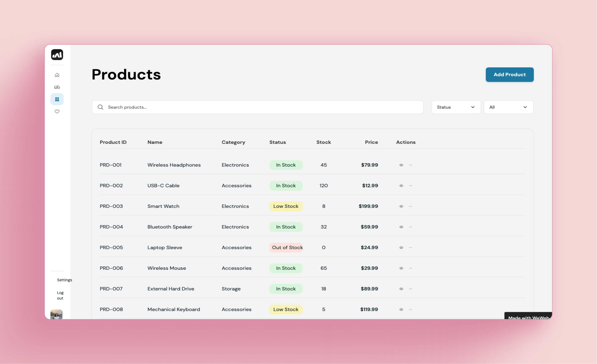Select Log out in the sidebar
Image resolution: width=597 pixels, height=364 pixels.
(x=60, y=295)
